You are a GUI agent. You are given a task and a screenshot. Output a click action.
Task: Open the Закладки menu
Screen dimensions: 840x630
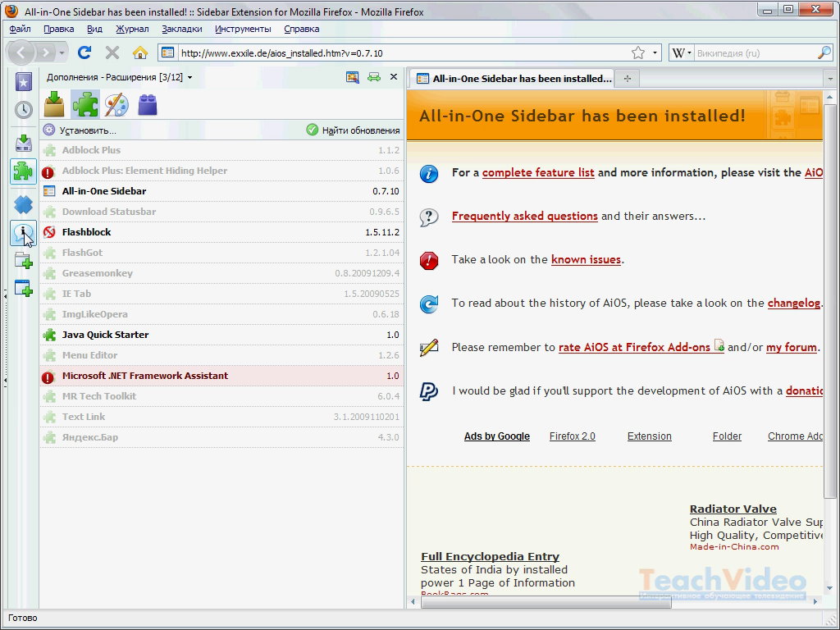click(181, 29)
